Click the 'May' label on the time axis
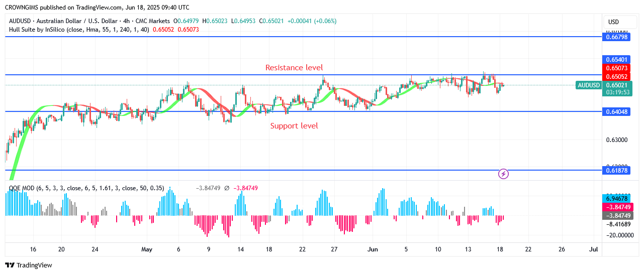This screenshot has width=644, height=274. [147, 249]
